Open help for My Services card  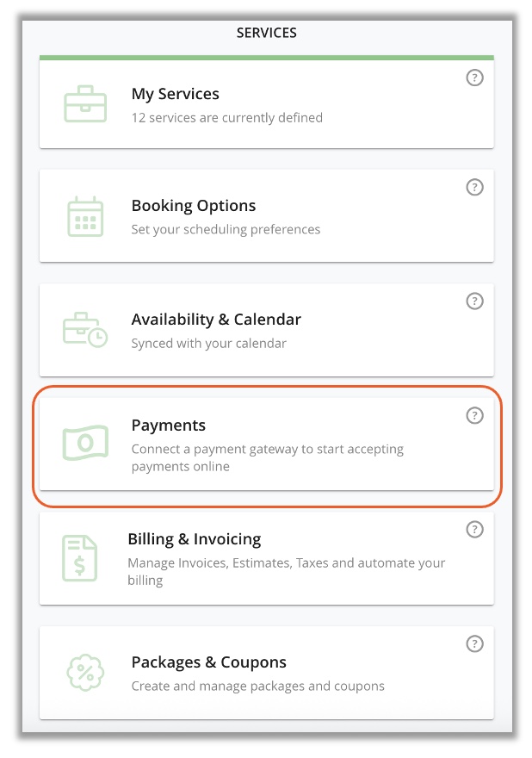point(474,78)
